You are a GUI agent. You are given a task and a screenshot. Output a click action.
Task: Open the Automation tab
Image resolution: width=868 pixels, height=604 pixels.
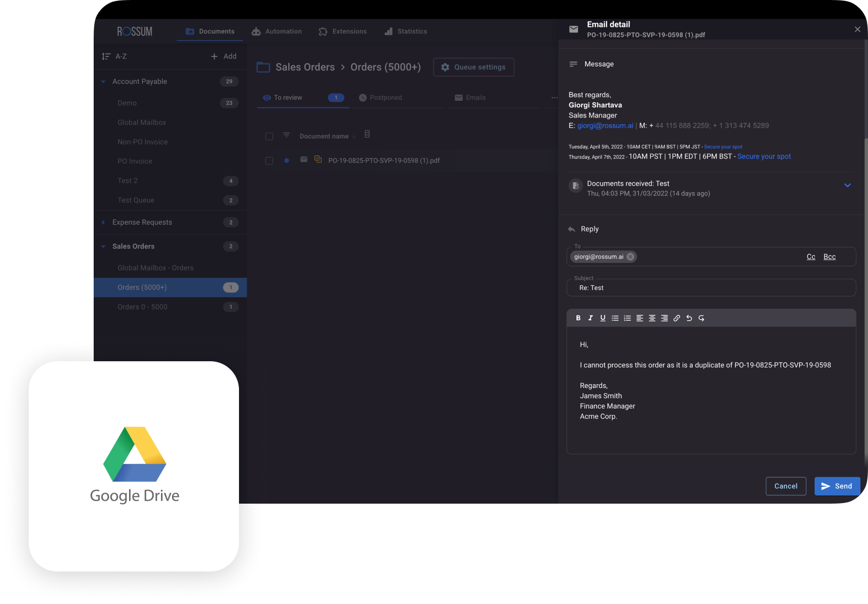pos(277,32)
